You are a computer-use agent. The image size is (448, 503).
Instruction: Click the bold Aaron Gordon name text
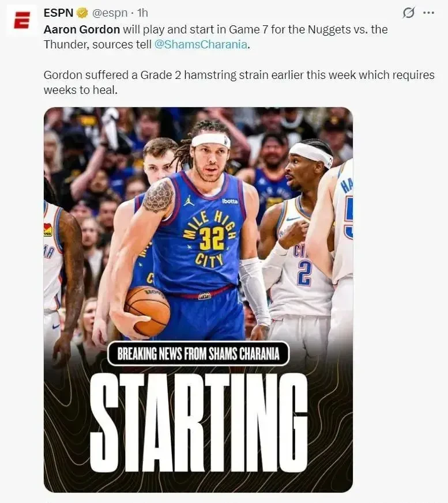(x=82, y=29)
